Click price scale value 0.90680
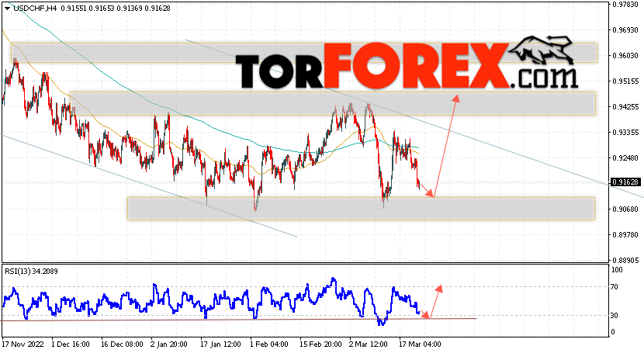Viewport: 644px width, 353px height. coord(626,209)
